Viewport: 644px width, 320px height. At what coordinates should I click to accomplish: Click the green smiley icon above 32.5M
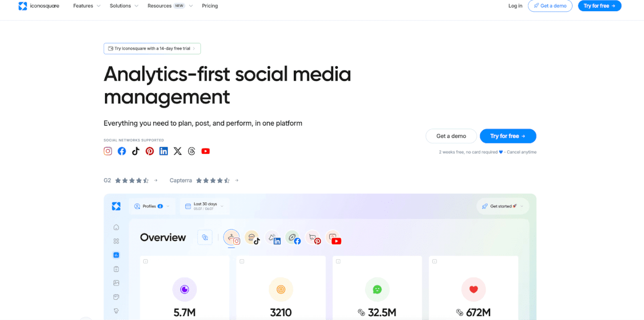(377, 290)
